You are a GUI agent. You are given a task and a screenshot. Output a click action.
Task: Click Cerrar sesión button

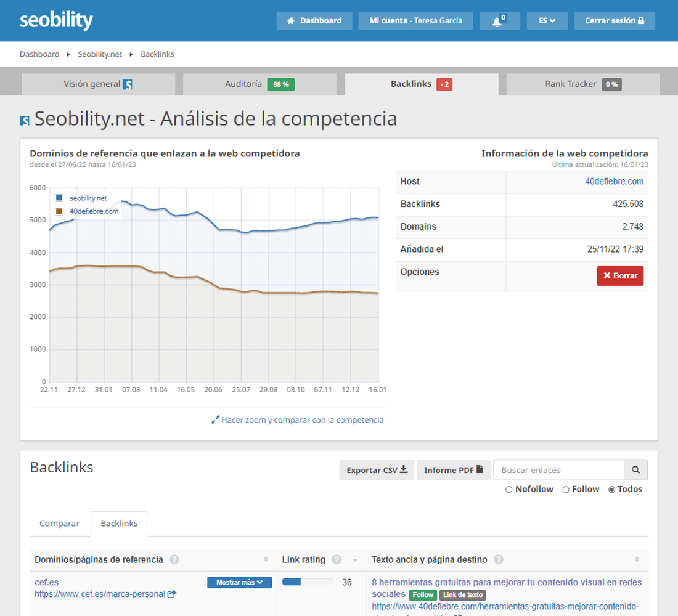[x=615, y=21]
